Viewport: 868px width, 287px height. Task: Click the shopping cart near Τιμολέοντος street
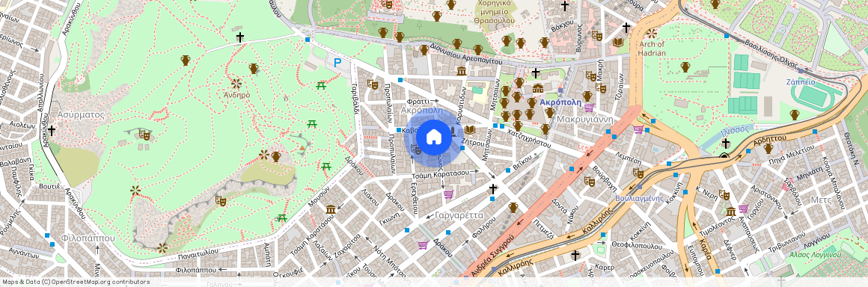coord(743,209)
